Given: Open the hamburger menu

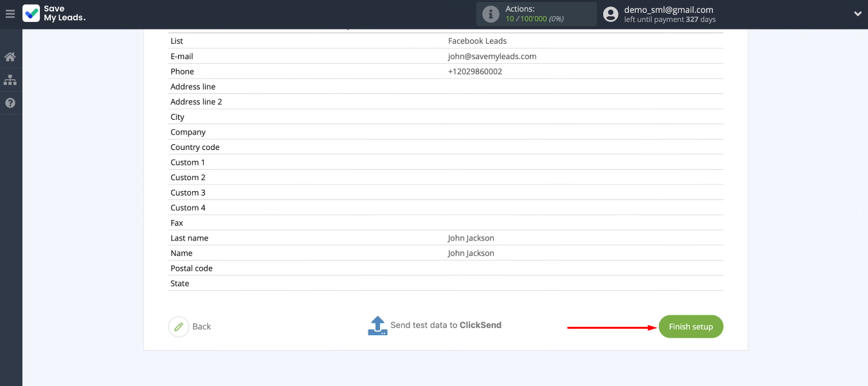Looking at the screenshot, I should pyautogui.click(x=10, y=14).
